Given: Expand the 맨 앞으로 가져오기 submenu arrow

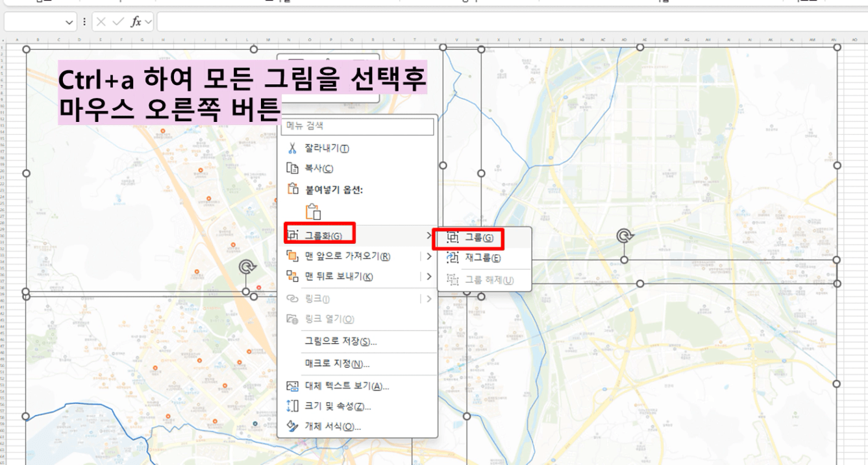Looking at the screenshot, I should 428,256.
